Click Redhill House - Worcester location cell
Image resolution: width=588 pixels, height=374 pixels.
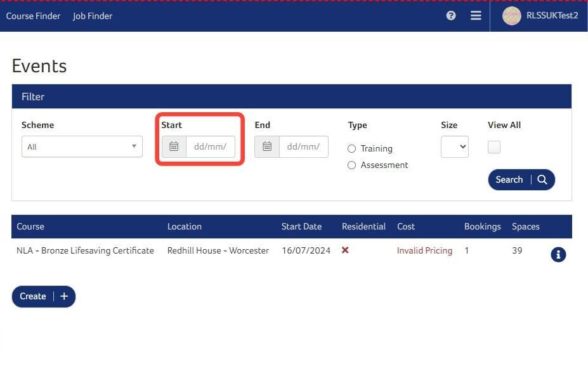tap(218, 250)
